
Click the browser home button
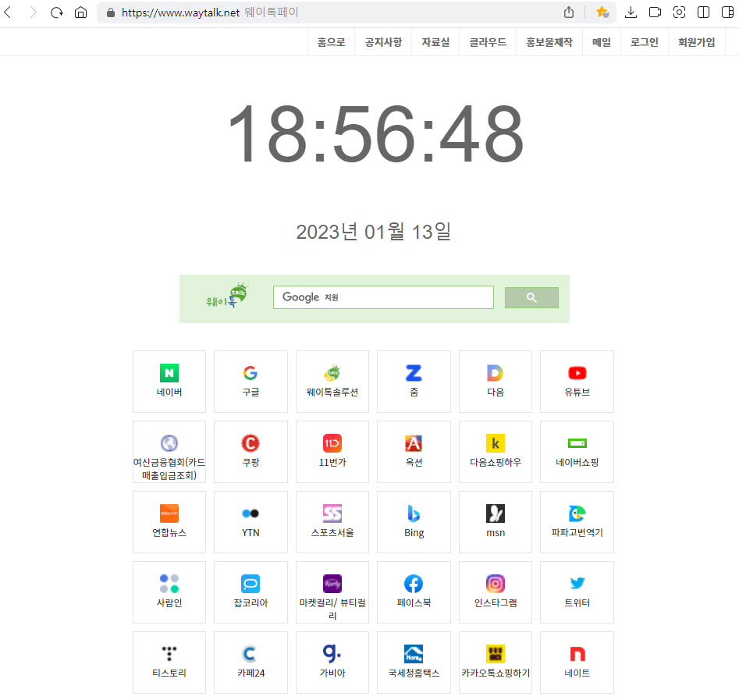click(81, 12)
